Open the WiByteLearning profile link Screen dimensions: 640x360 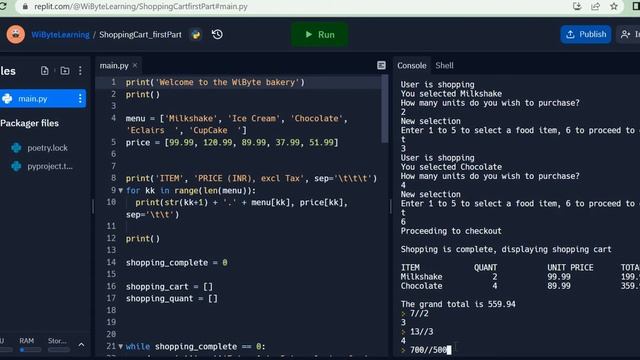click(60, 35)
